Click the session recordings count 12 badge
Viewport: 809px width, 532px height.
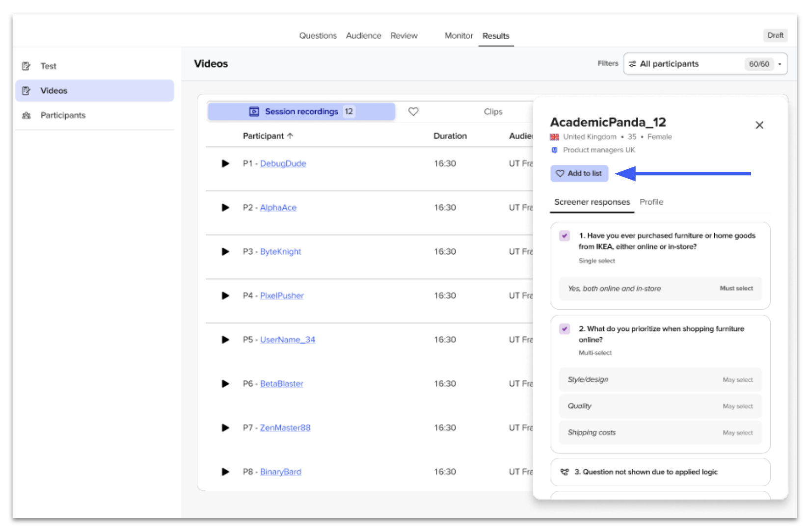[349, 111]
